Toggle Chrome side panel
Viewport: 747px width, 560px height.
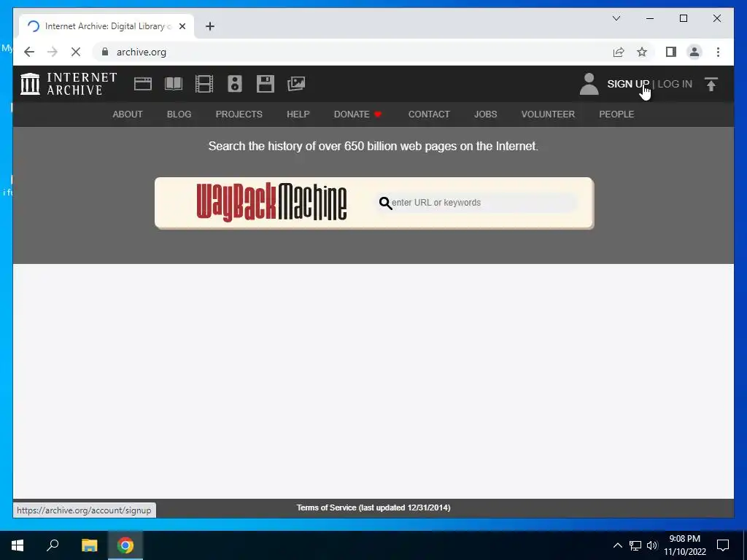coord(671,52)
